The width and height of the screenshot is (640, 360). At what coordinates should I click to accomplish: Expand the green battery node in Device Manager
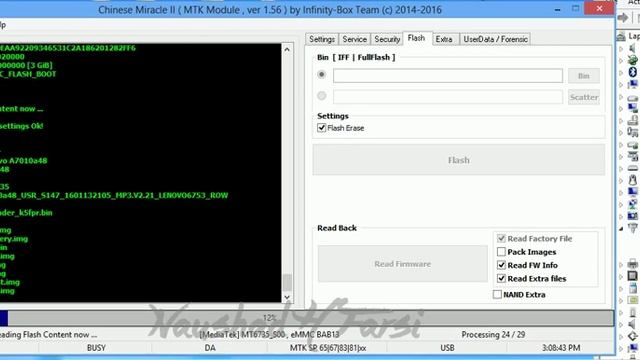tap(621, 61)
